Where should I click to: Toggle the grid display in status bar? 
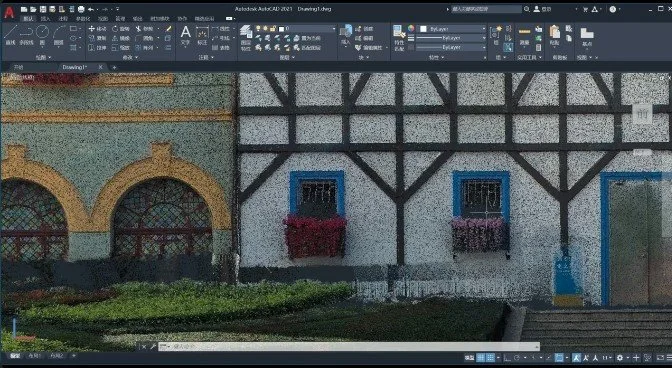coord(481,357)
